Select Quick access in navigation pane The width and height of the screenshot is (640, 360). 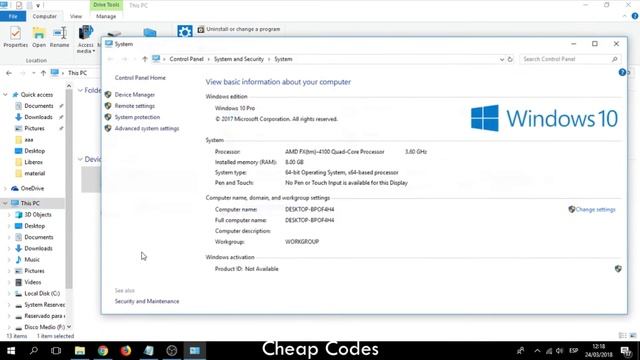point(37,95)
